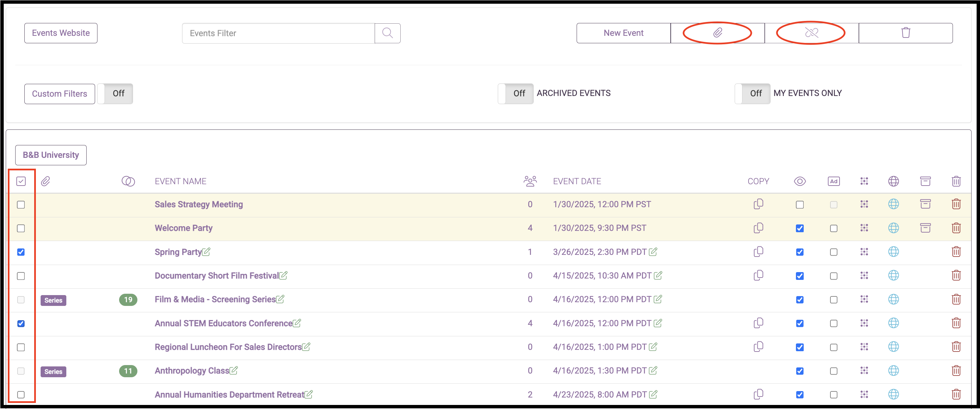This screenshot has height=409, width=980.
Task: Click the top toolbar trash can button
Action: click(x=905, y=33)
